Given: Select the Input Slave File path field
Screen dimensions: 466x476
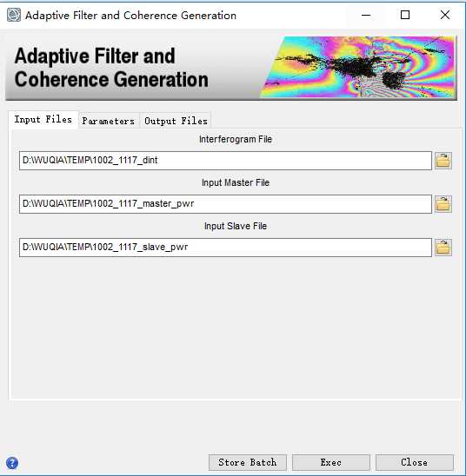Looking at the screenshot, I should pos(225,248).
